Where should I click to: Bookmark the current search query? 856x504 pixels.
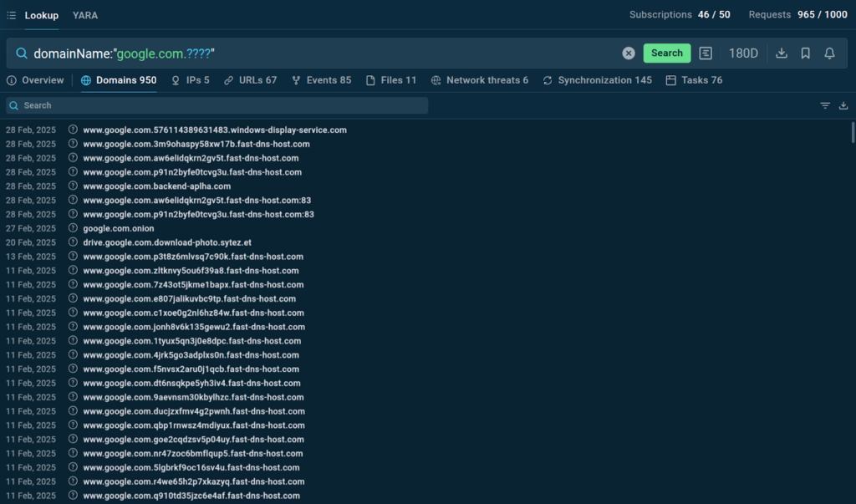805,53
